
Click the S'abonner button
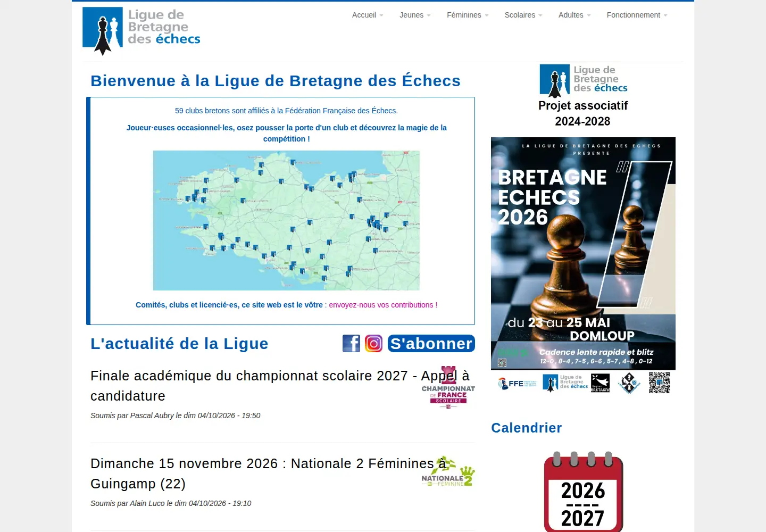431,343
